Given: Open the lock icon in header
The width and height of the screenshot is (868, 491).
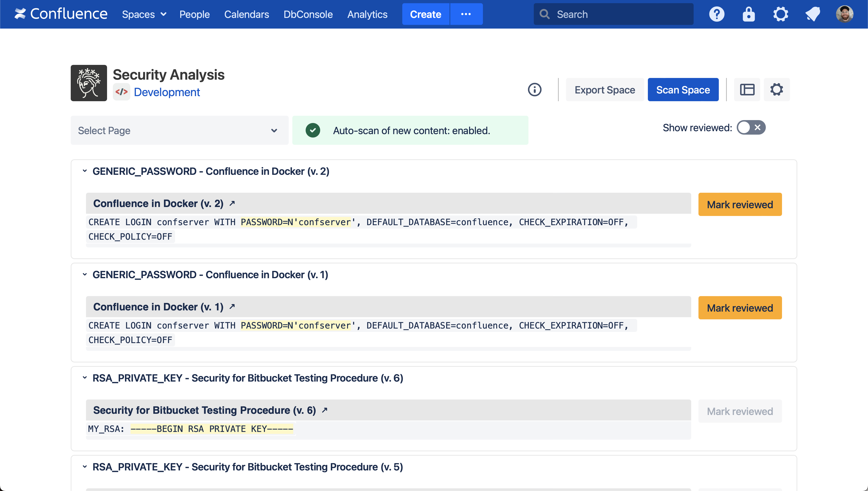Looking at the screenshot, I should pyautogui.click(x=749, y=14).
